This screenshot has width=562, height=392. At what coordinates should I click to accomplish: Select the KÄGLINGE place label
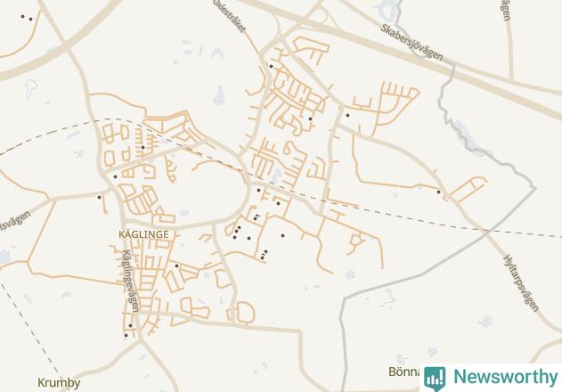point(143,234)
